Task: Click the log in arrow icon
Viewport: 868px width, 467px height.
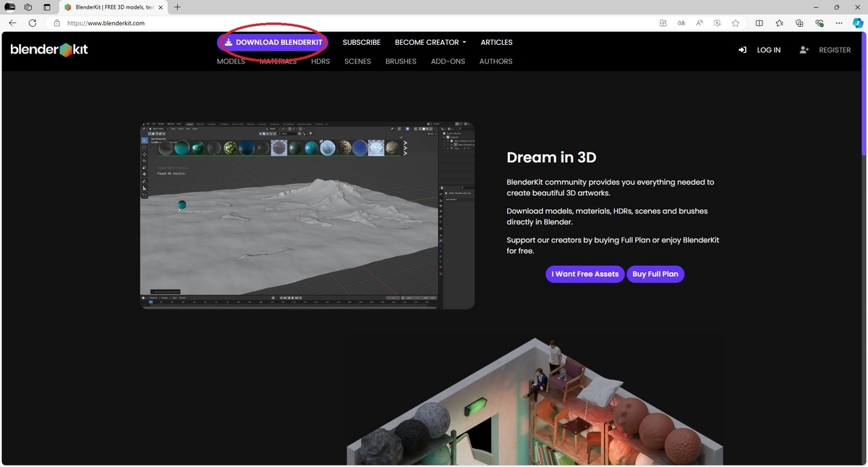Action: (742, 50)
